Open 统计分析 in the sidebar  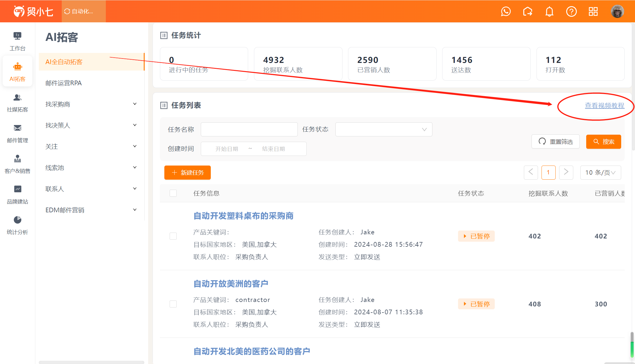17,225
